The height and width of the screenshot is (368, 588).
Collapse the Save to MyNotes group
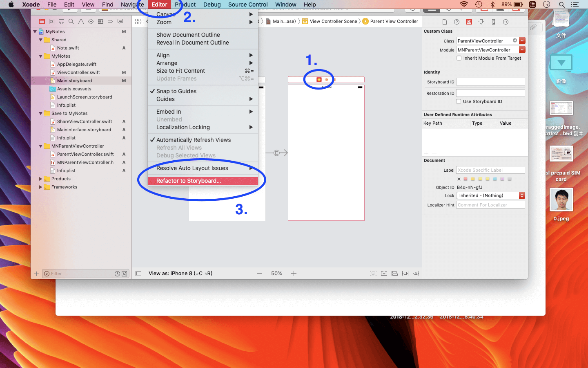(x=41, y=113)
